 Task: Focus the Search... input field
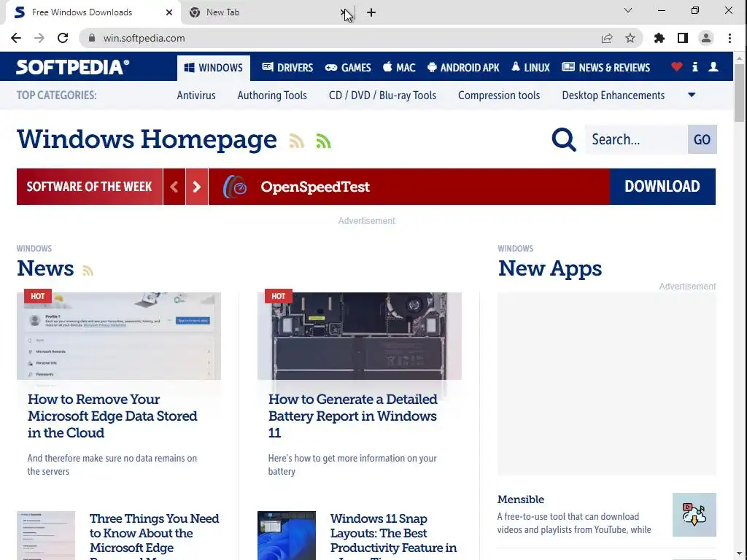[x=636, y=139]
